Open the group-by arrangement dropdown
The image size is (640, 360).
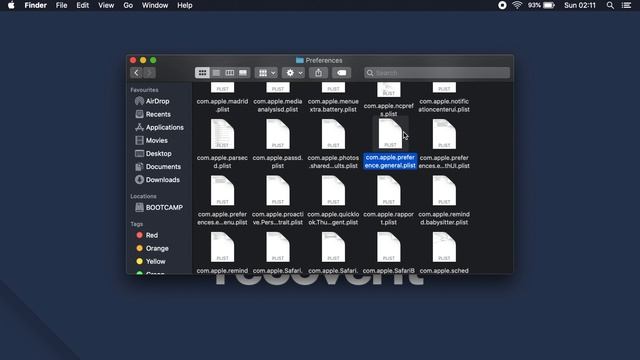click(x=267, y=73)
